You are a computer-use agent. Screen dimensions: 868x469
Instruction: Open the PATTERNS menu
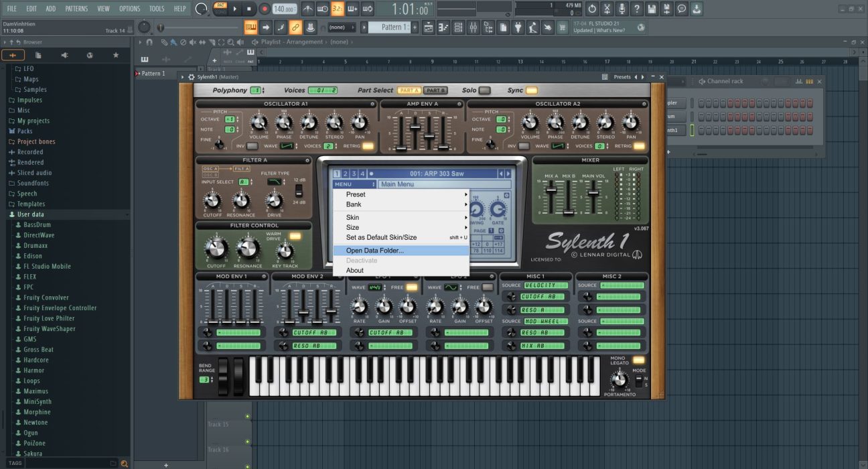(x=76, y=9)
